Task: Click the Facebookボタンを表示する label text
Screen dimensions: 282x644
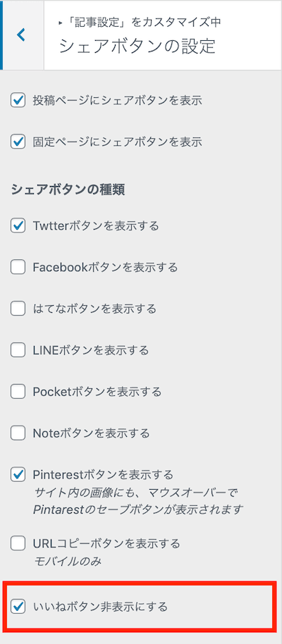Action: point(105,268)
